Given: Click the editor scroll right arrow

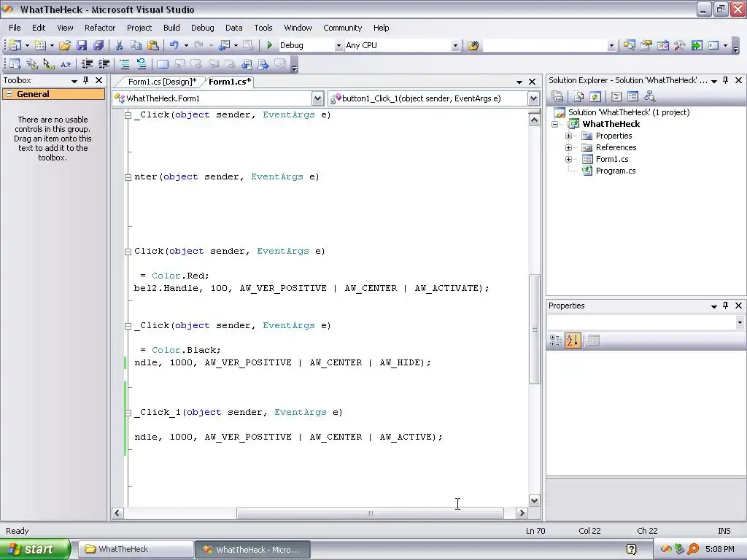Looking at the screenshot, I should [x=522, y=513].
